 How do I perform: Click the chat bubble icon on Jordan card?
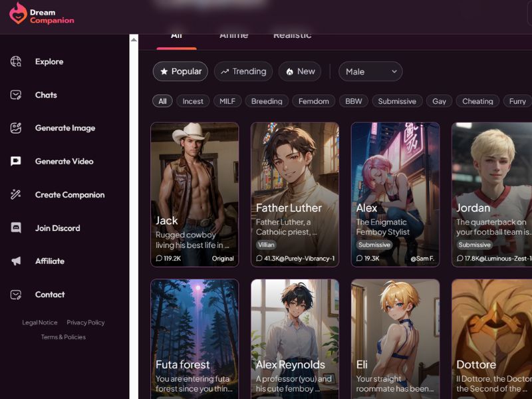coord(460,258)
